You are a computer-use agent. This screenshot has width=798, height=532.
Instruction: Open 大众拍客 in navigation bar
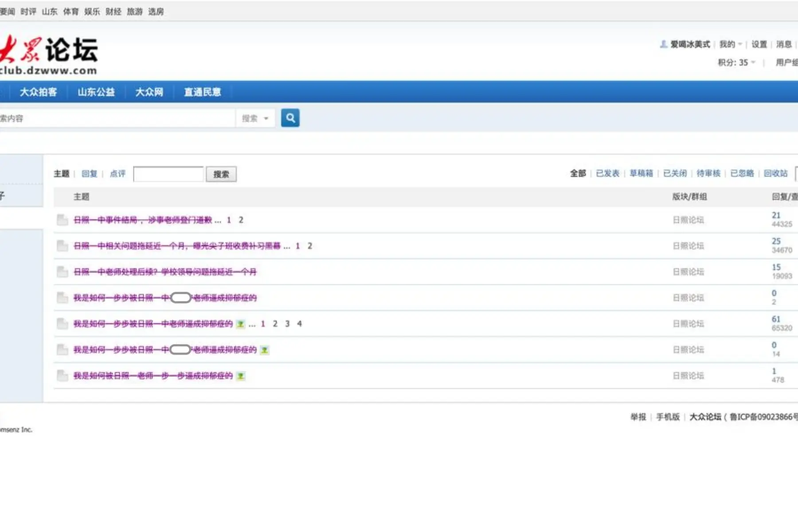coord(38,92)
